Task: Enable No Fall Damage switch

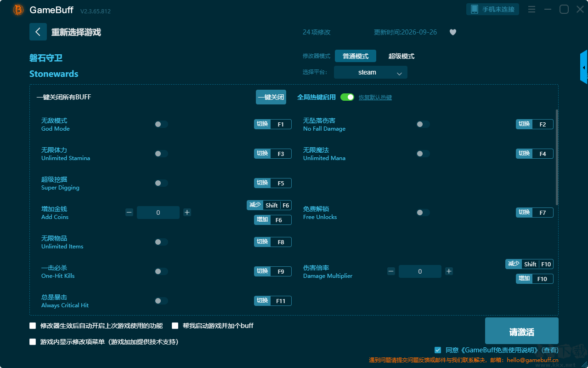Action: click(423, 124)
